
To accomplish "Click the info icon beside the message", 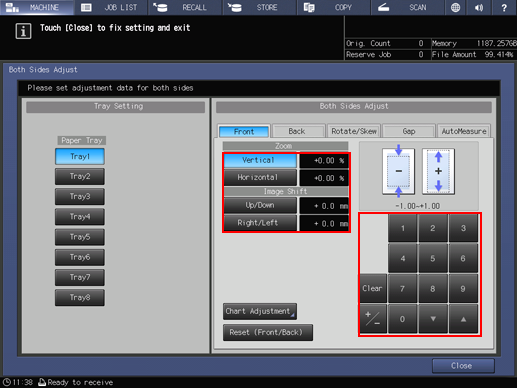I will coord(23,31).
